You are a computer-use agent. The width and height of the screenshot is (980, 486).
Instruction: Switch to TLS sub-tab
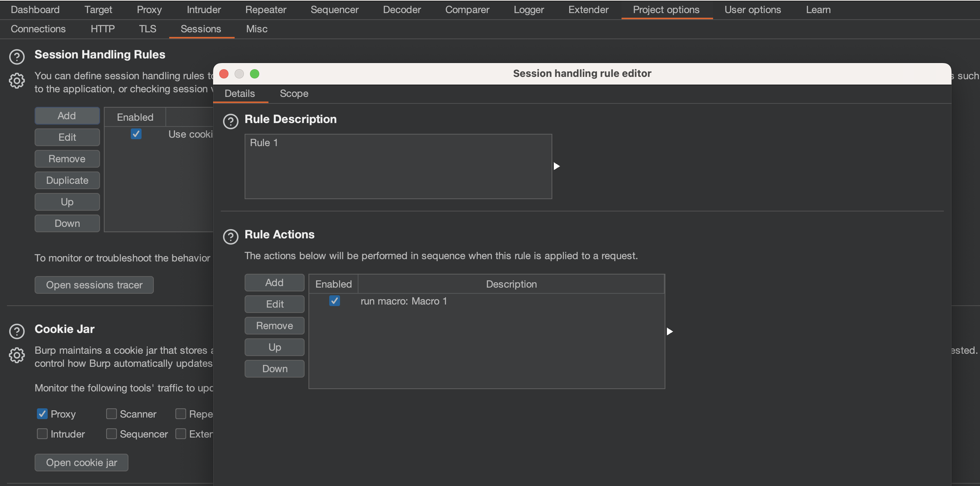point(148,29)
